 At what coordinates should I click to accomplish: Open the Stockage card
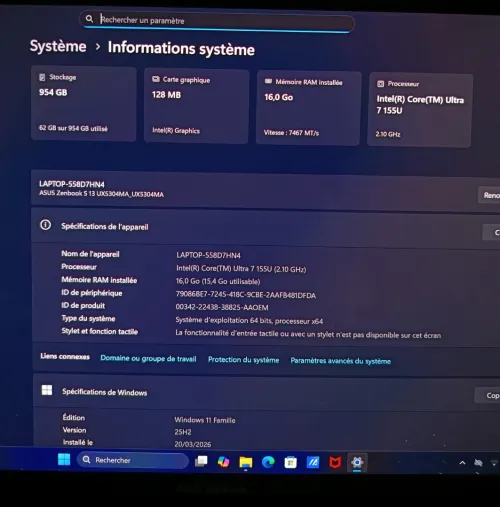[x=84, y=104]
